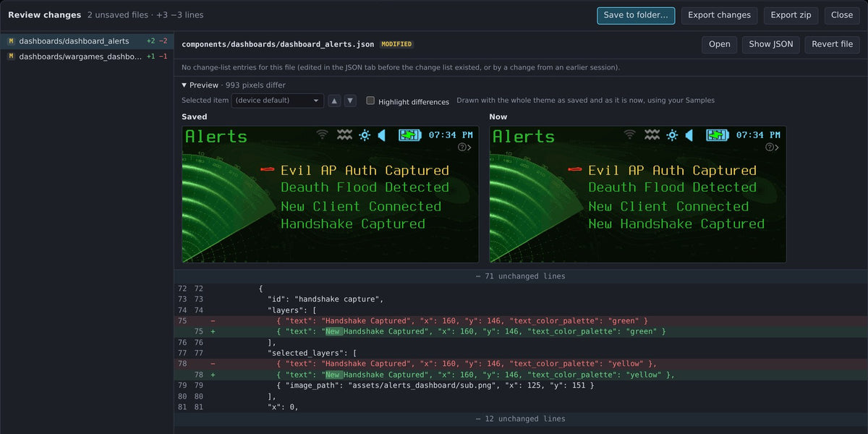Viewport: 868px width, 434px height.
Task: Click the Saved preview thumbnail
Action: coord(330,195)
